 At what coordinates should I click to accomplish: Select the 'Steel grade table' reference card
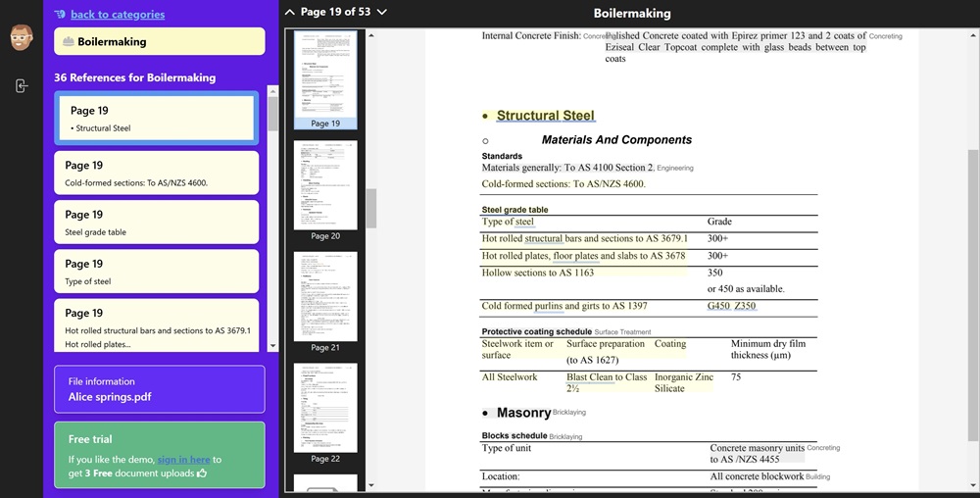coord(157,223)
